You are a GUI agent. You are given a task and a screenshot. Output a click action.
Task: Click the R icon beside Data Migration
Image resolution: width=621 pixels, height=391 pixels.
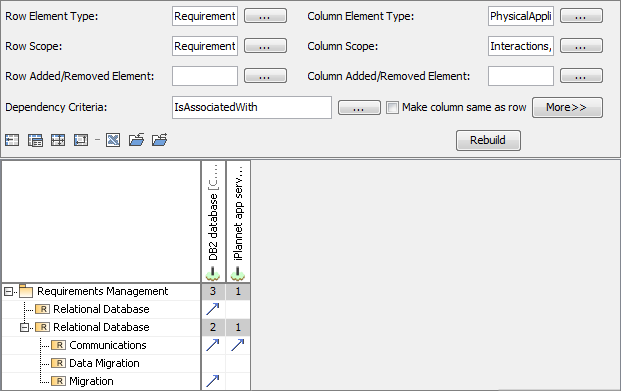pos(59,363)
